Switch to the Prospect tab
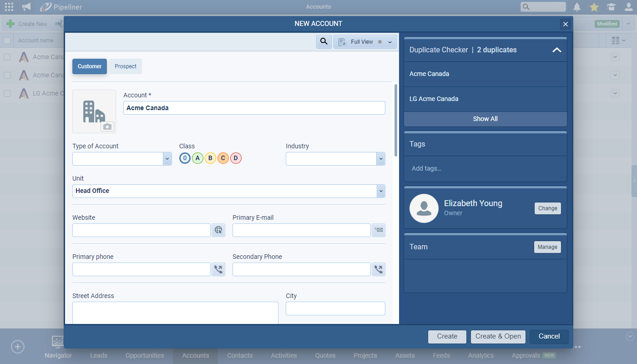 (126, 66)
